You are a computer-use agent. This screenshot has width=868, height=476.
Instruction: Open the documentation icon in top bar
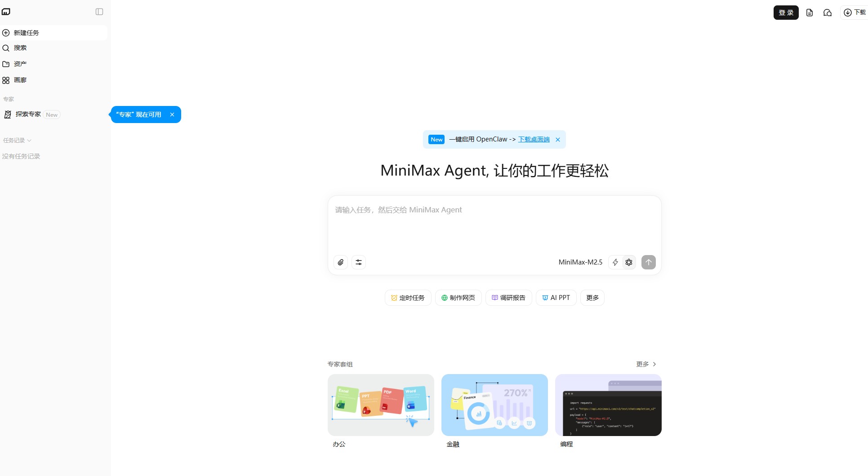point(810,12)
